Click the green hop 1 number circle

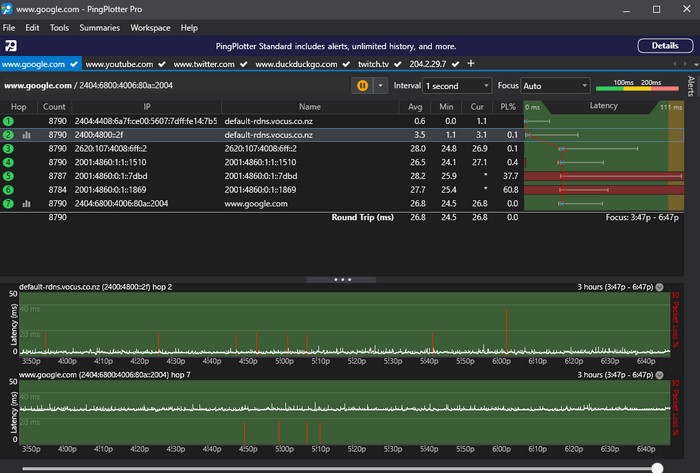[8, 120]
